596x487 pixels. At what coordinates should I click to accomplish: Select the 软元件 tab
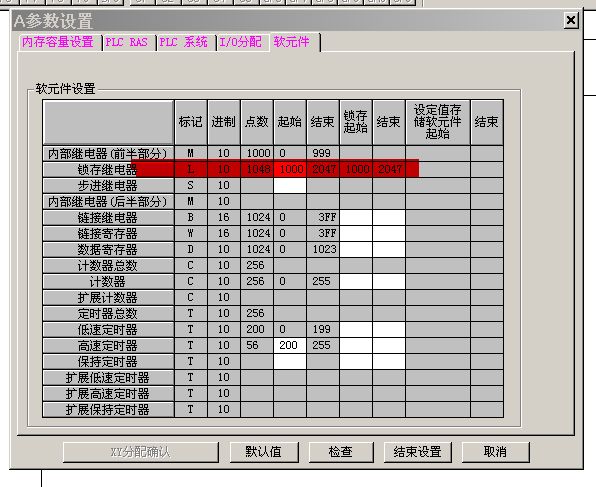point(292,42)
